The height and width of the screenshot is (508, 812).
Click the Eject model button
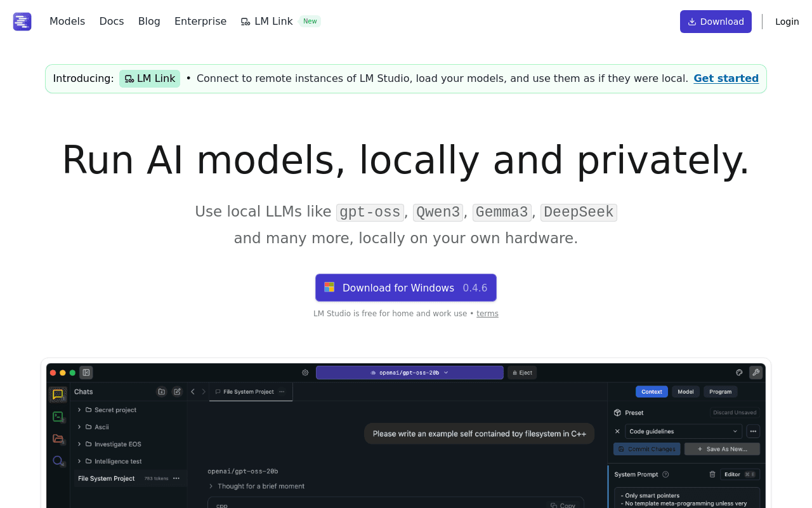click(522, 373)
